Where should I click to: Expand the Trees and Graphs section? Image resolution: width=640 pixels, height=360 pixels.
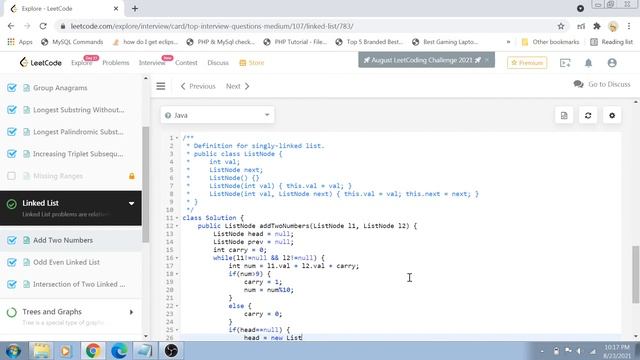click(x=131, y=312)
